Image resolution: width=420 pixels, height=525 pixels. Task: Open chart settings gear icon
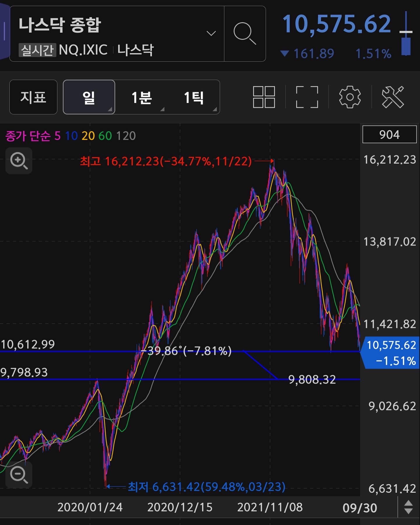pos(350,97)
